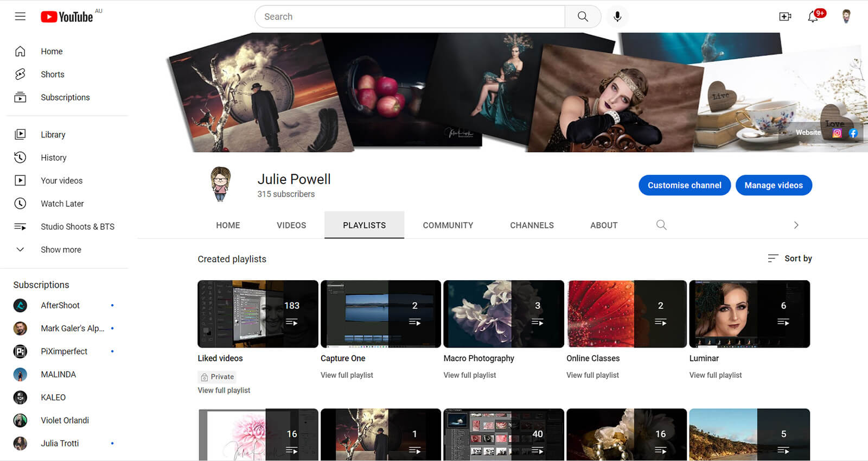Screen dimensions: 868x461
Task: Switch to the Videos tab
Action: [291, 225]
